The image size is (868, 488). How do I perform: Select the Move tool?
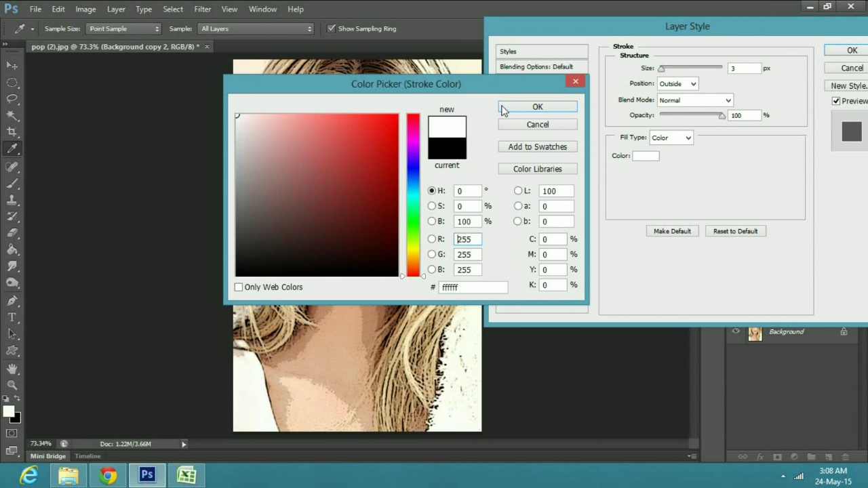tap(12, 65)
